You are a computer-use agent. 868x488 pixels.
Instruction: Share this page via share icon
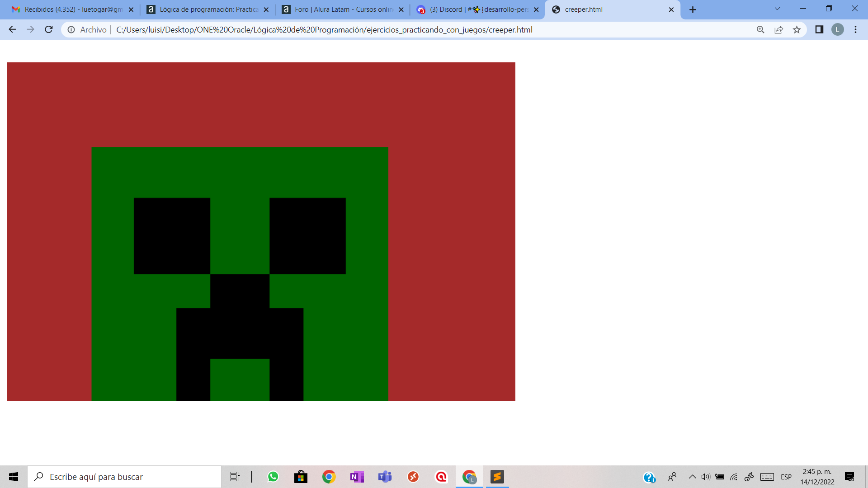pyautogui.click(x=778, y=29)
